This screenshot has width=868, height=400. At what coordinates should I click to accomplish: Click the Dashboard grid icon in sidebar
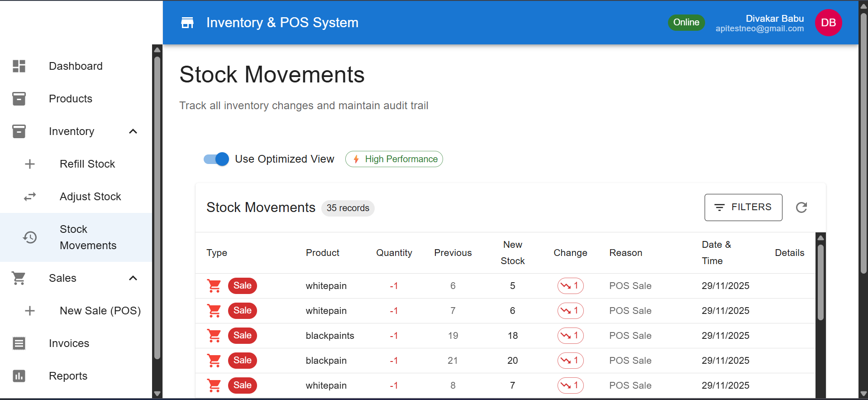19,66
